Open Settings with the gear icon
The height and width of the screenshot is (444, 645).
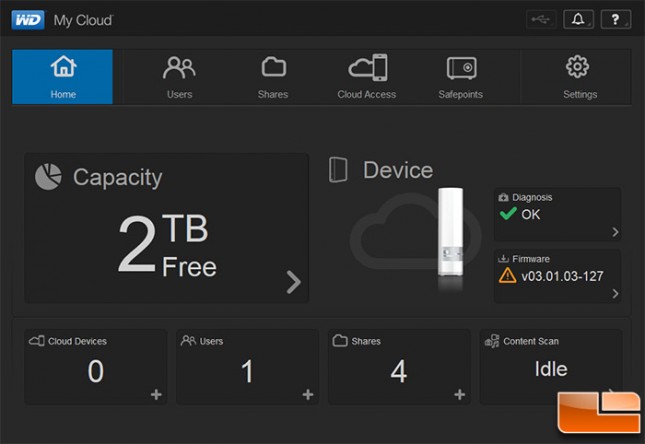point(579,77)
